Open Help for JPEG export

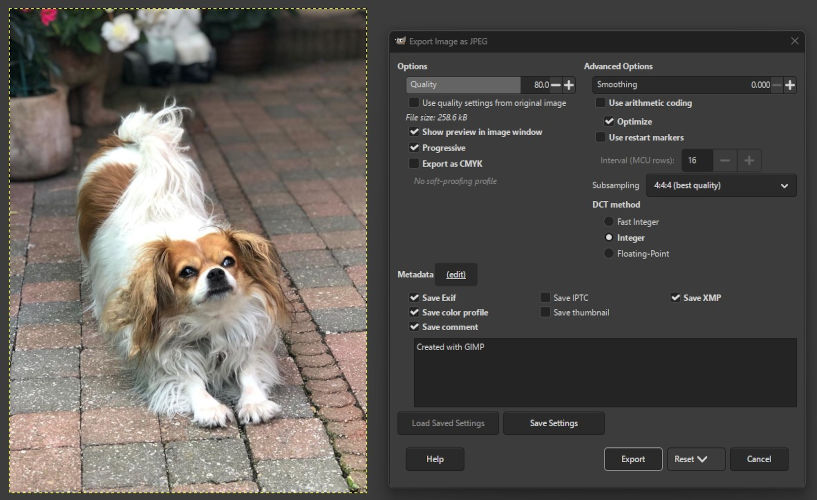[435, 459]
